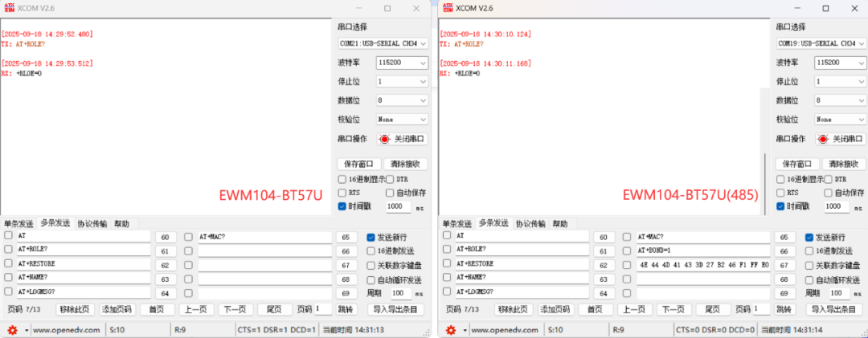
Task: Open stop bits dropdown in COM19 window
Action: 840,81
